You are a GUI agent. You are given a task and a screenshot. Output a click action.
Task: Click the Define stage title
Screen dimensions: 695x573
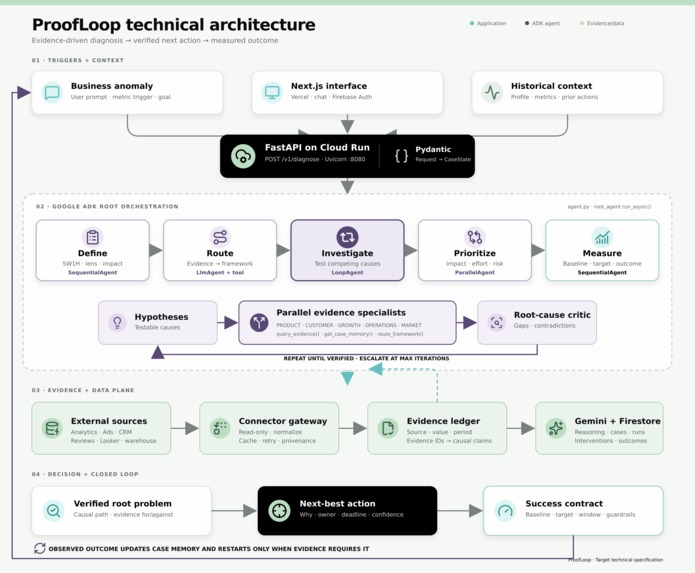[x=93, y=253]
